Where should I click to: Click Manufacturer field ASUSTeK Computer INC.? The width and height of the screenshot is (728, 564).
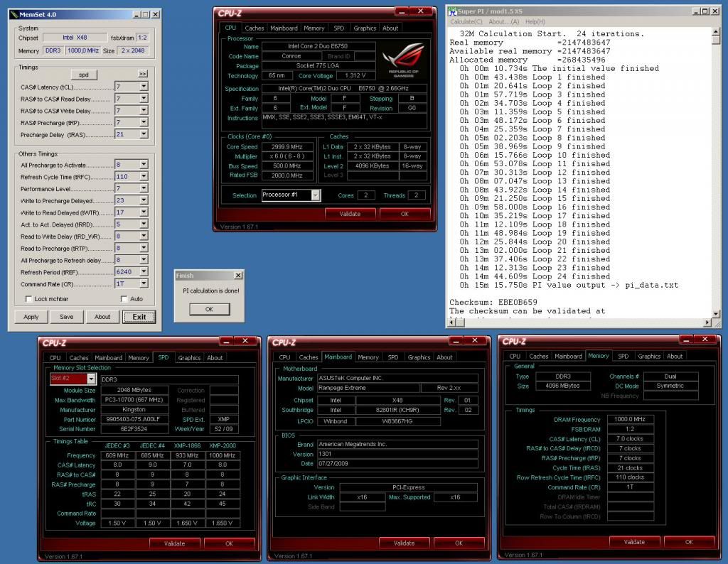397,378
